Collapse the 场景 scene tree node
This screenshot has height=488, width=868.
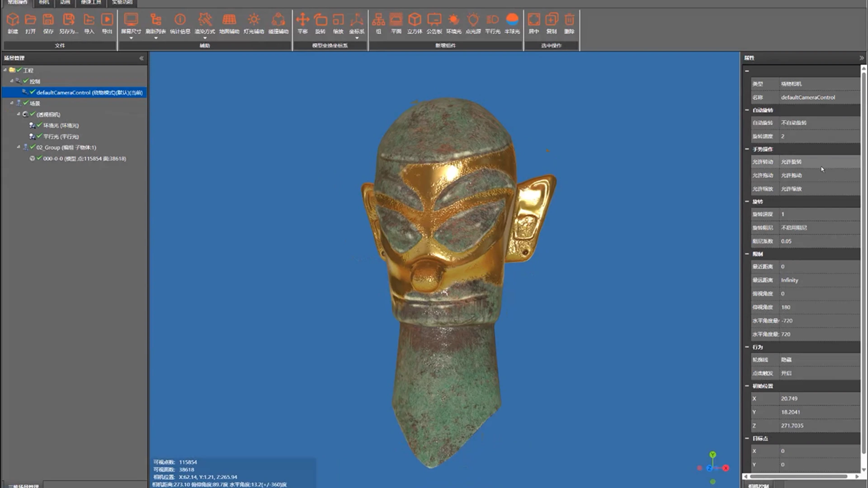tap(12, 103)
